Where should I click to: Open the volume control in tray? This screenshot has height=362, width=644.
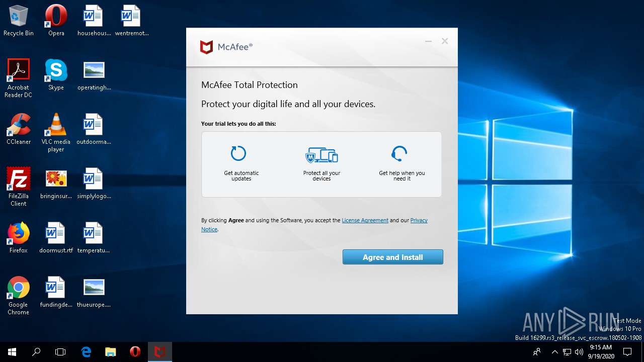coord(579,352)
